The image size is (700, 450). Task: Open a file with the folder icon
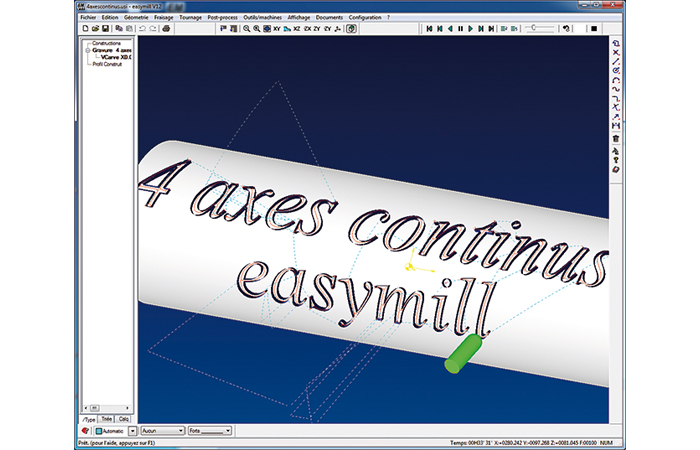pyautogui.click(x=95, y=29)
